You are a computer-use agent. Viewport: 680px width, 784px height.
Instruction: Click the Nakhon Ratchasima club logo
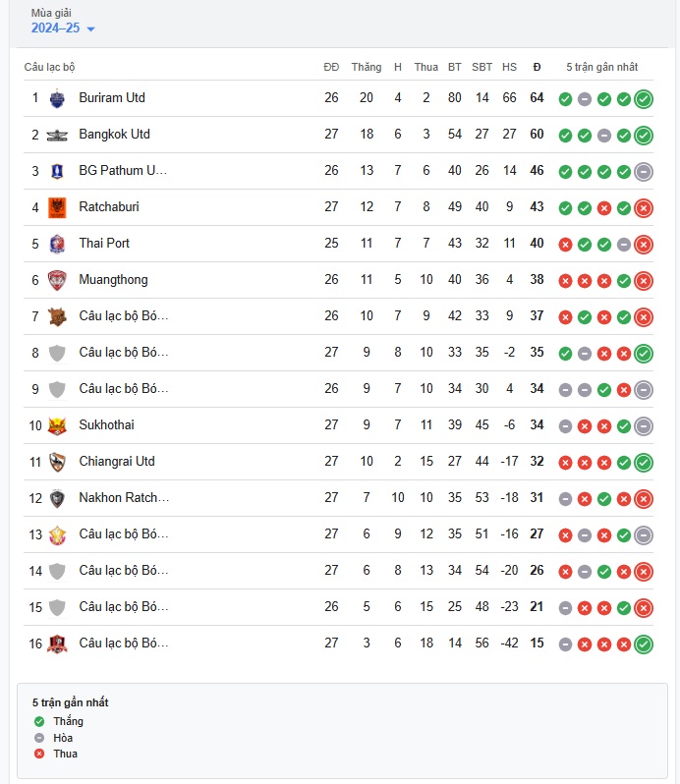(57, 498)
